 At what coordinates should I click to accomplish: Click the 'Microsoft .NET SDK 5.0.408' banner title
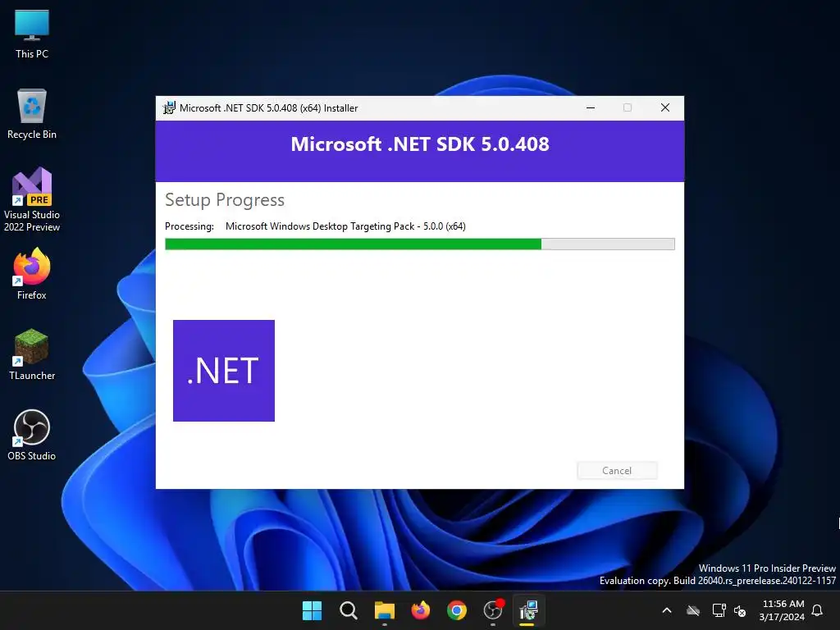click(x=420, y=144)
